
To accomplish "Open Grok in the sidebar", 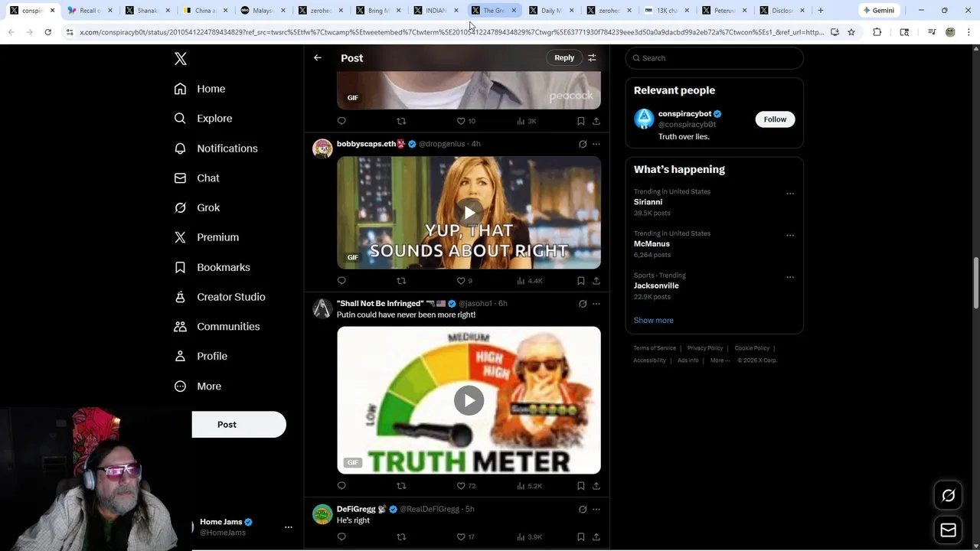I will (x=197, y=207).
